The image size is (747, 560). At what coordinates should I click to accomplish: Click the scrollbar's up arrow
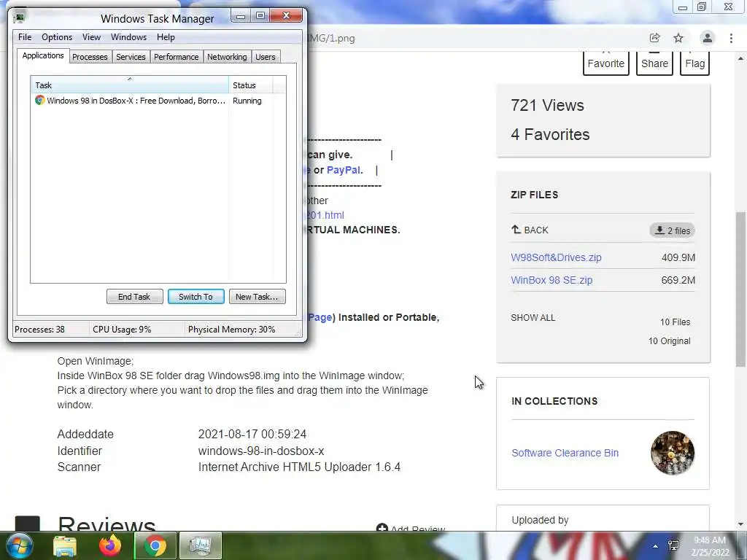tap(740, 58)
